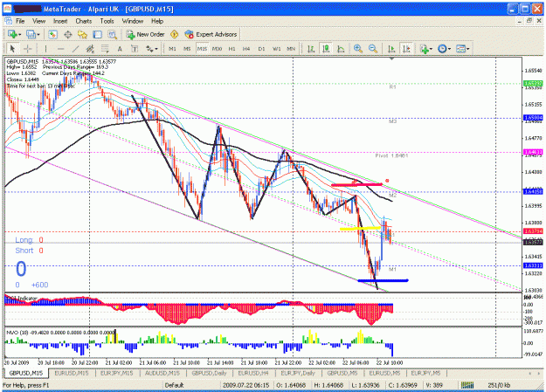
Task: Expand the Templates dropdown arrow
Action: point(468,49)
